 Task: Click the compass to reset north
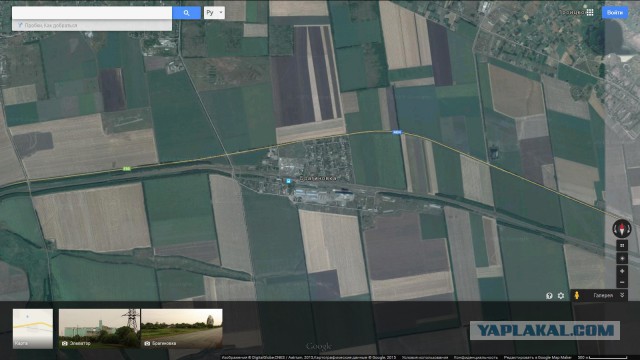click(622, 229)
